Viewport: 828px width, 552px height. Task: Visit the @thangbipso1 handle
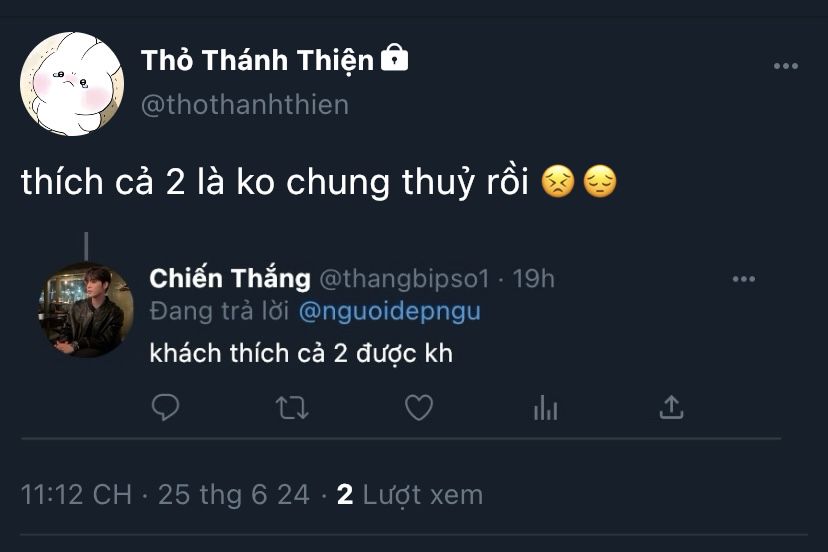tap(404, 279)
